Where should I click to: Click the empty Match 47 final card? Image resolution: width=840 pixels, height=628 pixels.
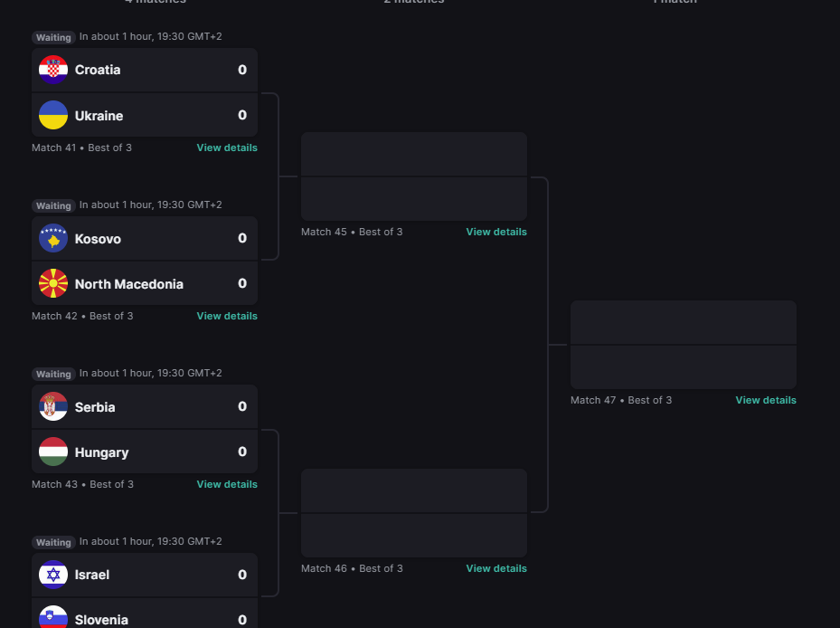[x=683, y=345]
